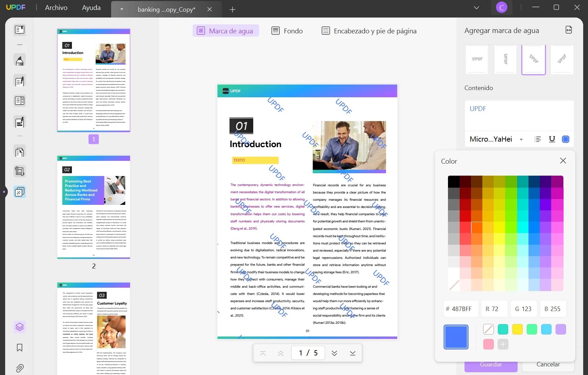Open the Archivo menu
This screenshot has width=588, height=375.
(56, 8)
